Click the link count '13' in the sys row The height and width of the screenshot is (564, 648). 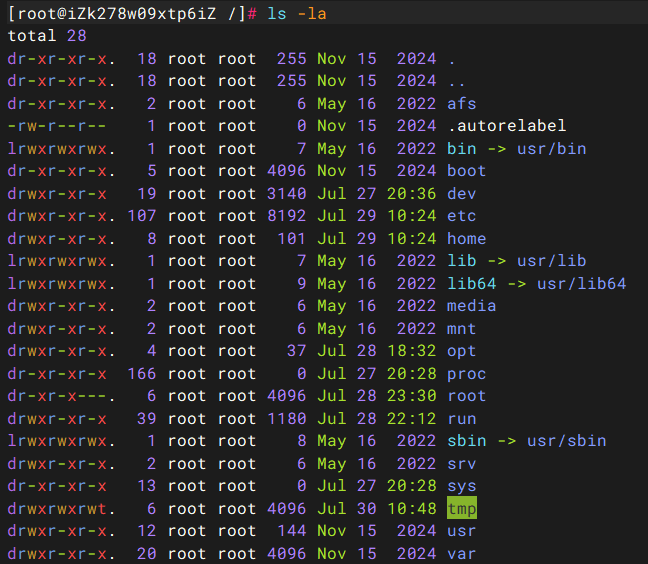point(147,486)
